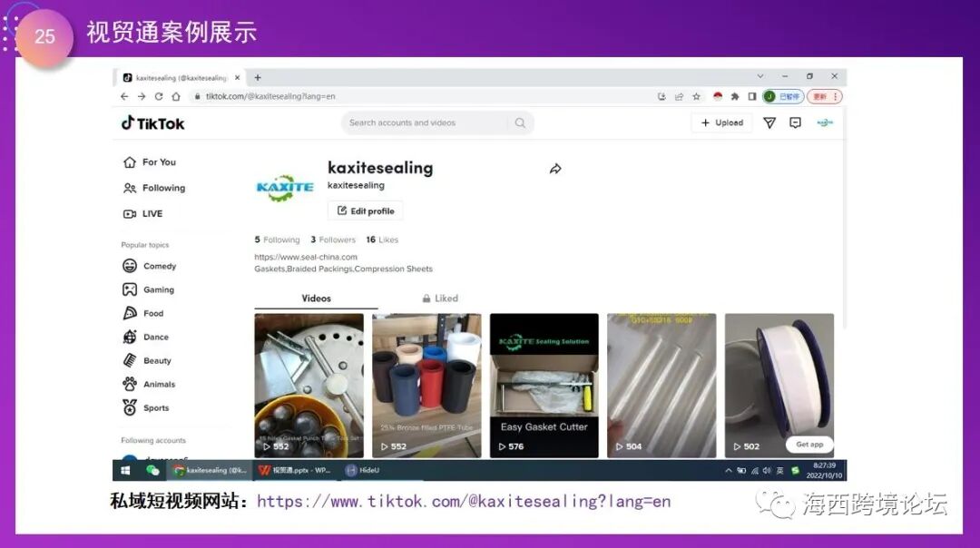Open the LIVE section

143,214
